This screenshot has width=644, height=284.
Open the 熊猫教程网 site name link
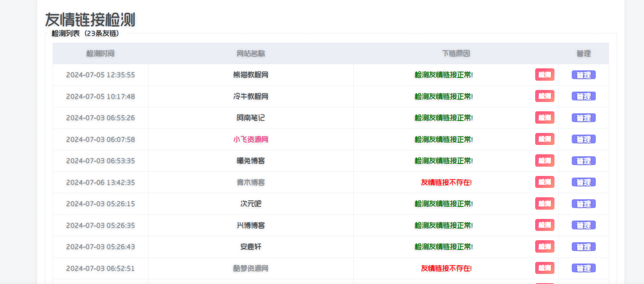pos(251,75)
